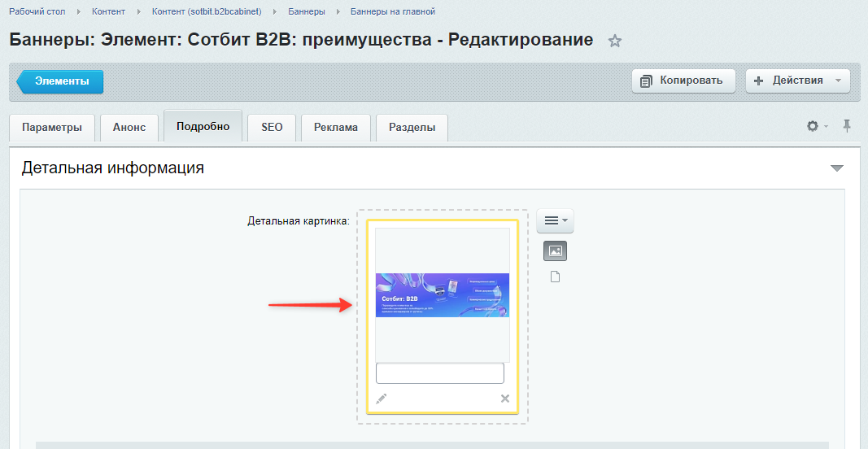Open the Действия dropdown arrow
The height and width of the screenshot is (449, 868).
(838, 81)
